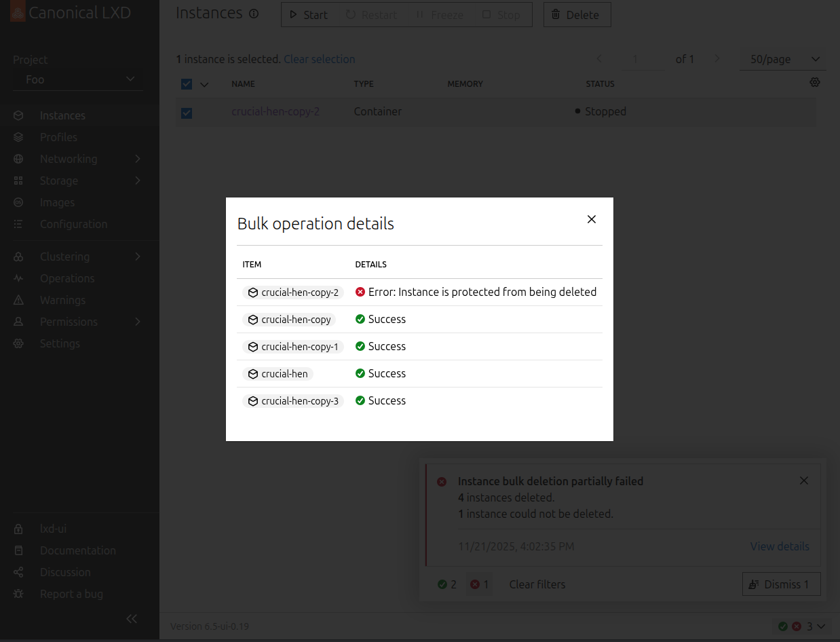
Task: Collapse the sidebar with double chevron
Action: point(132,618)
